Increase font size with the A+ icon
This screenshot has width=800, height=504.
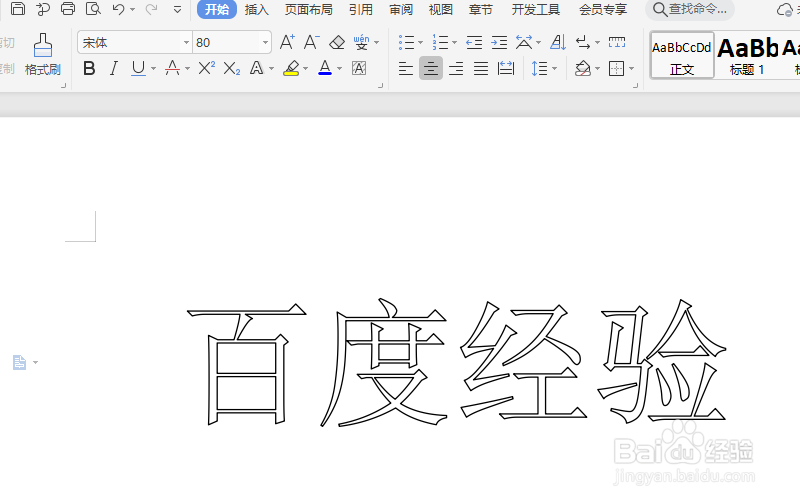click(287, 42)
